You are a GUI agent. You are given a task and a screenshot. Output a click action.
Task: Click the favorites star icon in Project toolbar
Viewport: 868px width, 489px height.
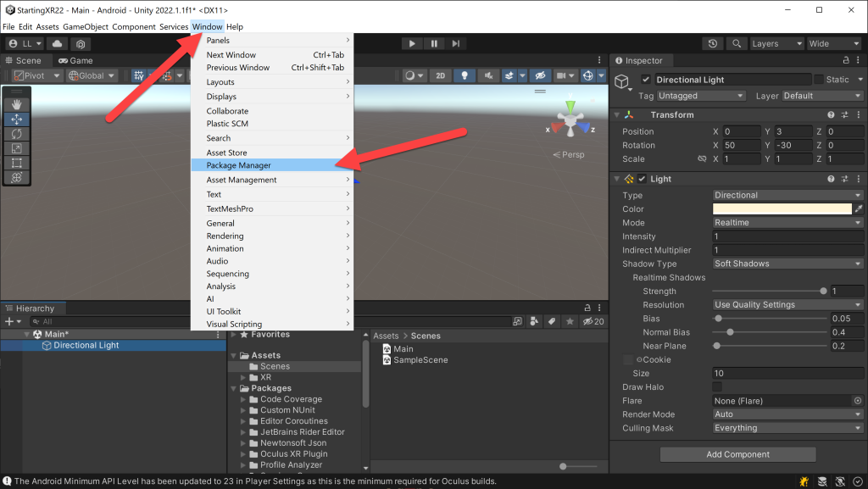[570, 321]
